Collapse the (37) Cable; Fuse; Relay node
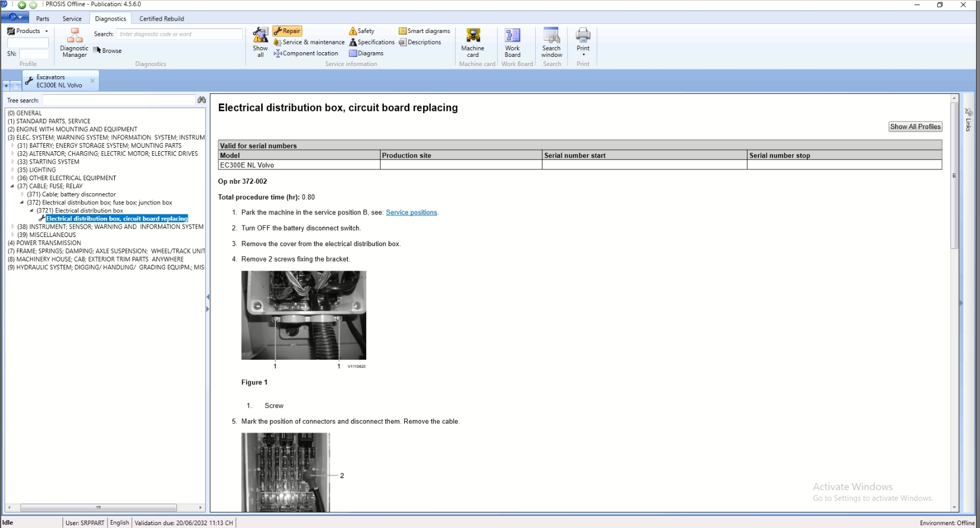Image resolution: width=980 pixels, height=528 pixels. 13,186
